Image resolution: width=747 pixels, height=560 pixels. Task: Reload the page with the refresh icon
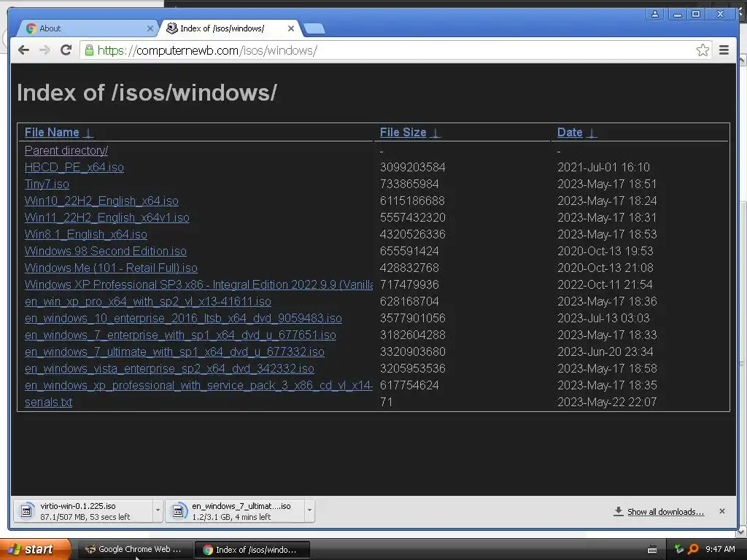click(x=66, y=50)
